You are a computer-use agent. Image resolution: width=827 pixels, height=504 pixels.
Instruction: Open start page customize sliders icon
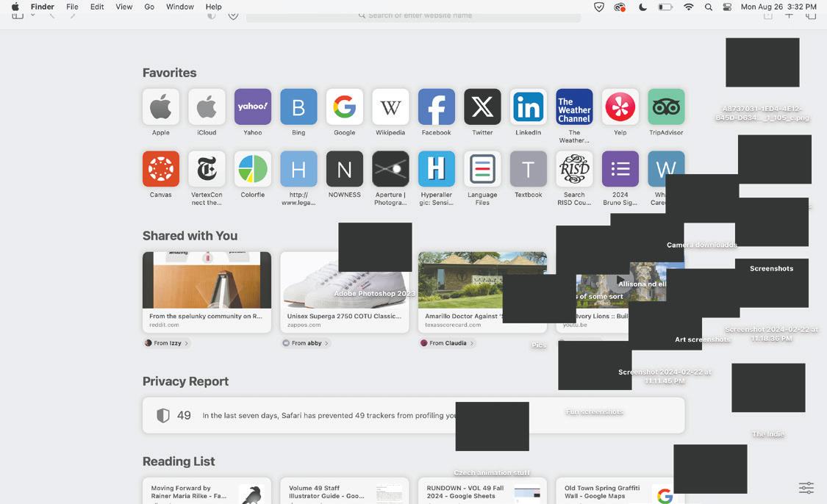[x=806, y=488]
